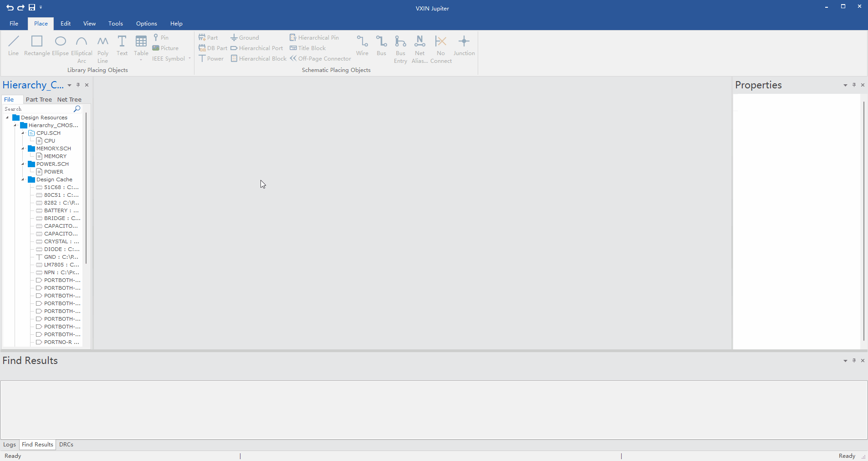Place a DB Part
The height and width of the screenshot is (461, 868).
point(213,48)
